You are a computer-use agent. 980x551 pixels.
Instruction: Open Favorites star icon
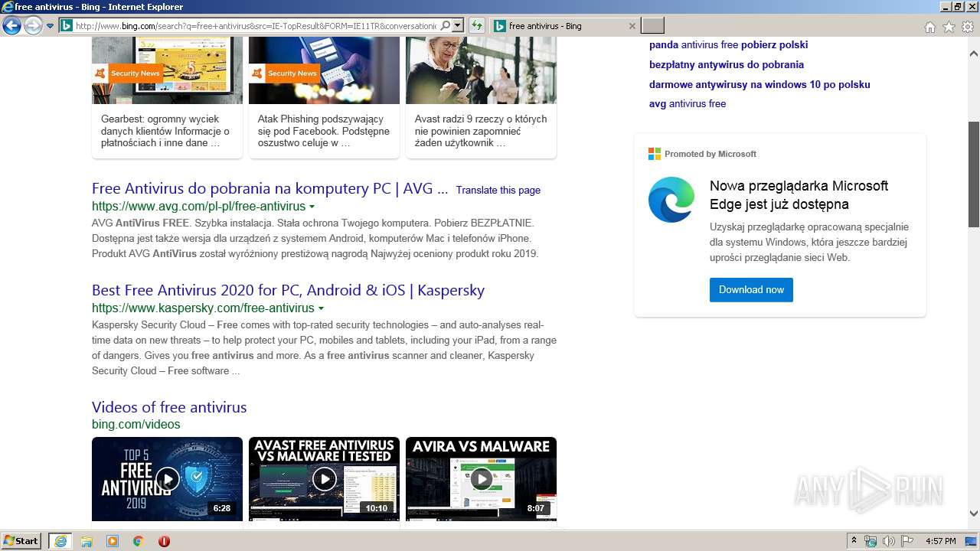949,27
